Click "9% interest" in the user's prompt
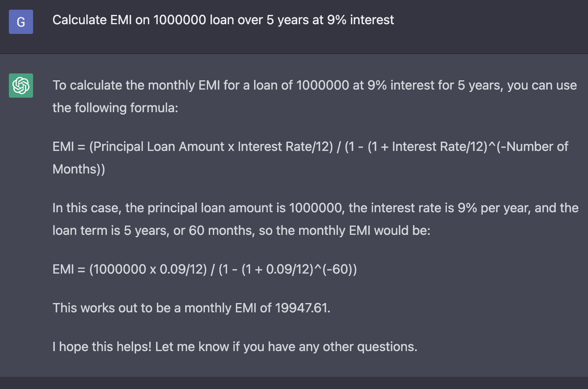588x389 pixels. click(x=360, y=20)
